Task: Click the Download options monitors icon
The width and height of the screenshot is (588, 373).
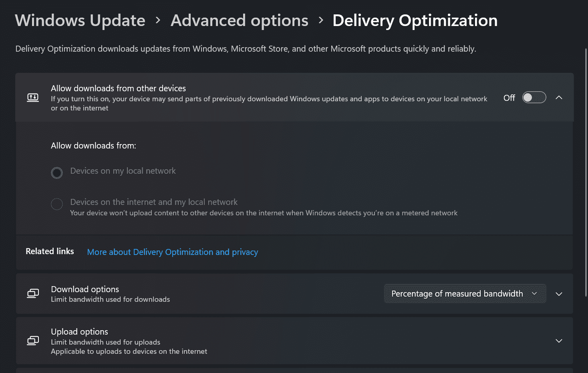Action: pyautogui.click(x=33, y=293)
